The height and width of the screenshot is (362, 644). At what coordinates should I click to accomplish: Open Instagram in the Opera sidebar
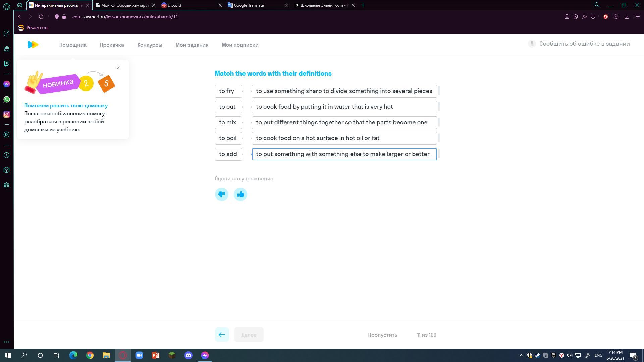6,114
